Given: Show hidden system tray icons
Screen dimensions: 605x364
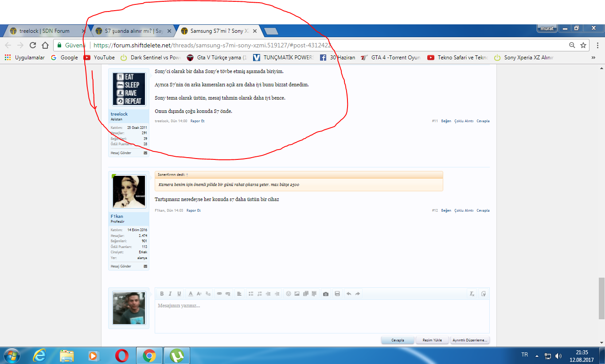Looking at the screenshot, I should (537, 356).
